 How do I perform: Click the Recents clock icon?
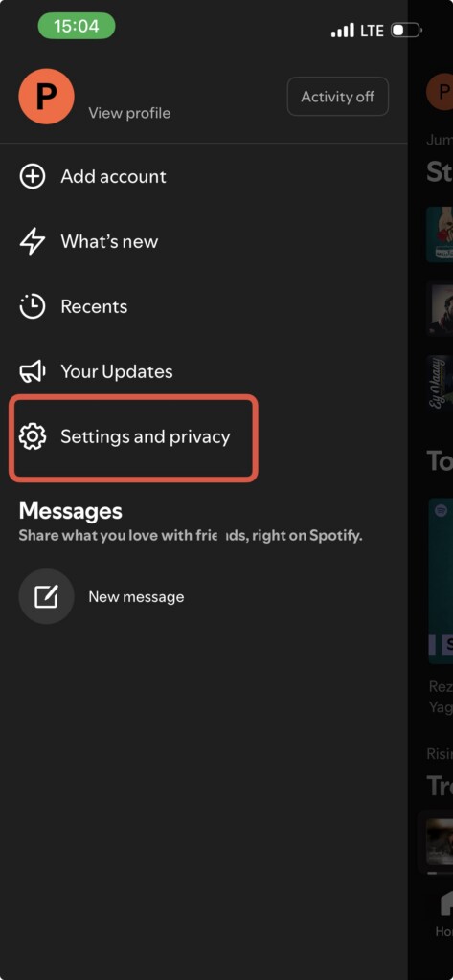pos(33,306)
